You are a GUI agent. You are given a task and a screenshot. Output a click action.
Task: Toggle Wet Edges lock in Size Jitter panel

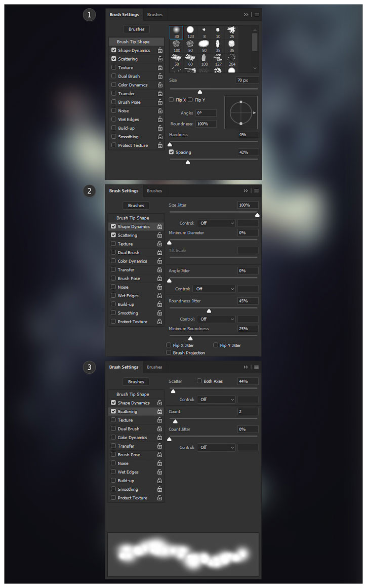click(x=159, y=295)
